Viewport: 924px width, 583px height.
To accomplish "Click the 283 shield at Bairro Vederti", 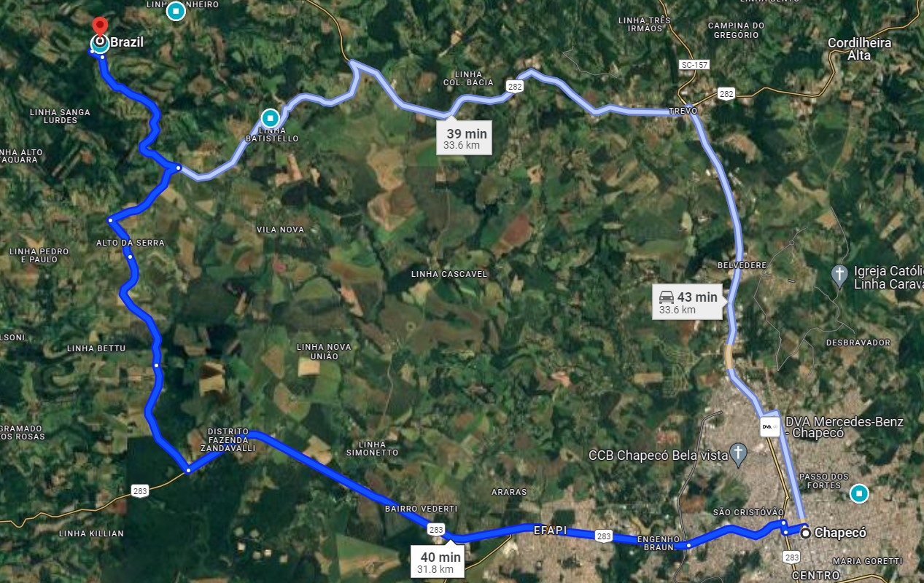I will [436, 530].
